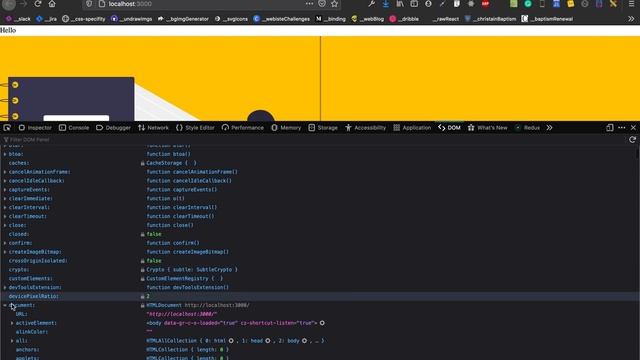Open the _baptismRenewal bookmark

pos(547,19)
